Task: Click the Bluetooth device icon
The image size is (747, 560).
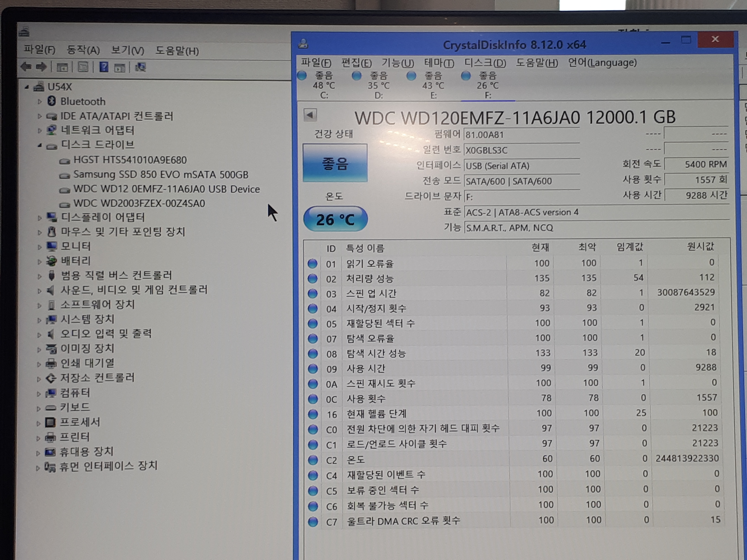Action: [x=52, y=101]
